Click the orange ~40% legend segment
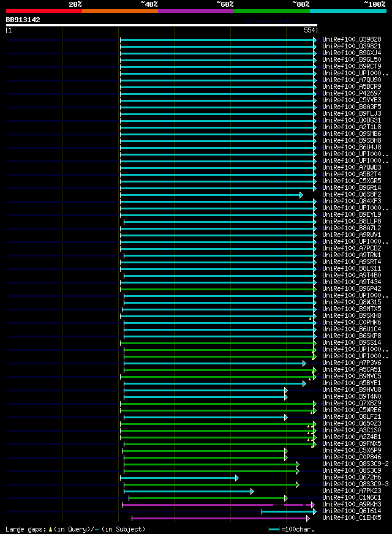The width and height of the screenshot is (392, 534). [x=120, y=11]
